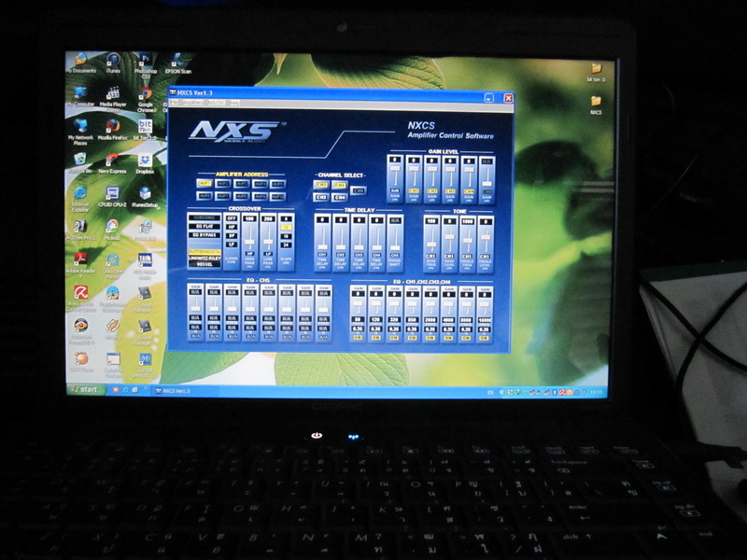Set crossover type to LP

(232, 245)
